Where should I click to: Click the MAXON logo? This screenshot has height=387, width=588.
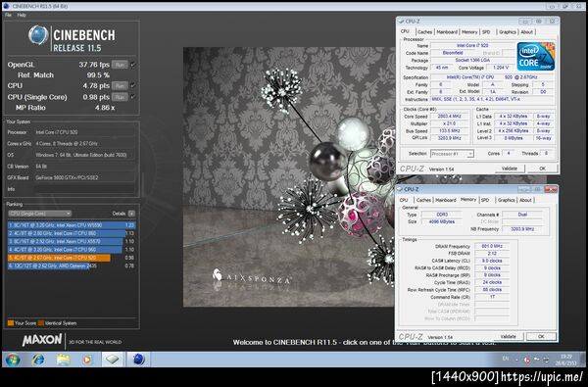[x=42, y=340]
